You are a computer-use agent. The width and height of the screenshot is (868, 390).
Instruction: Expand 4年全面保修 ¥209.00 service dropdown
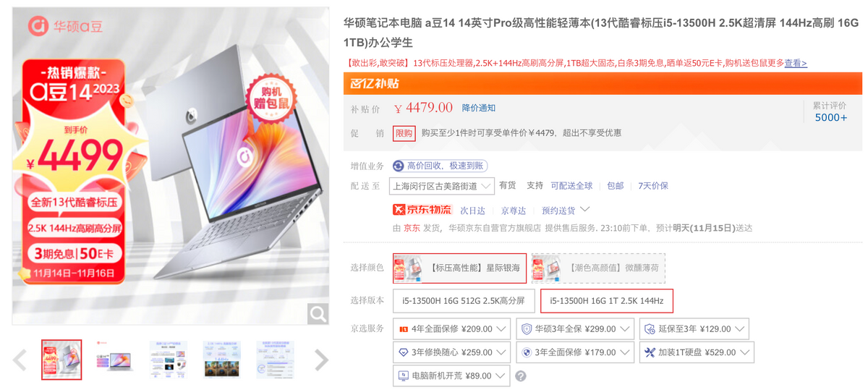tap(451, 328)
